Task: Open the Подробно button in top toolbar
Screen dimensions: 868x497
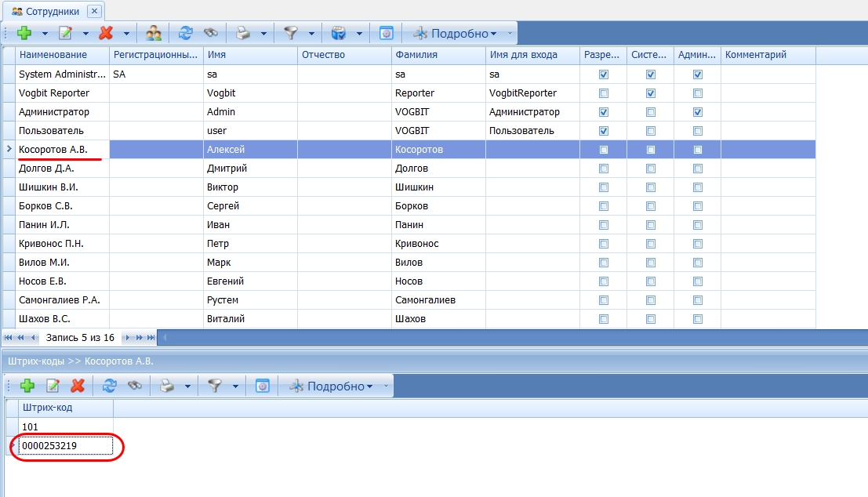Action: (x=456, y=33)
